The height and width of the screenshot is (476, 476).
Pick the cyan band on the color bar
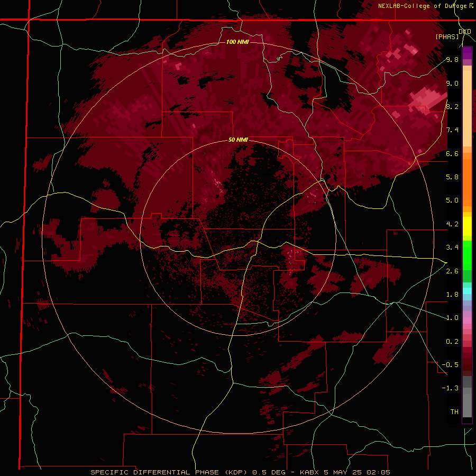467,290
